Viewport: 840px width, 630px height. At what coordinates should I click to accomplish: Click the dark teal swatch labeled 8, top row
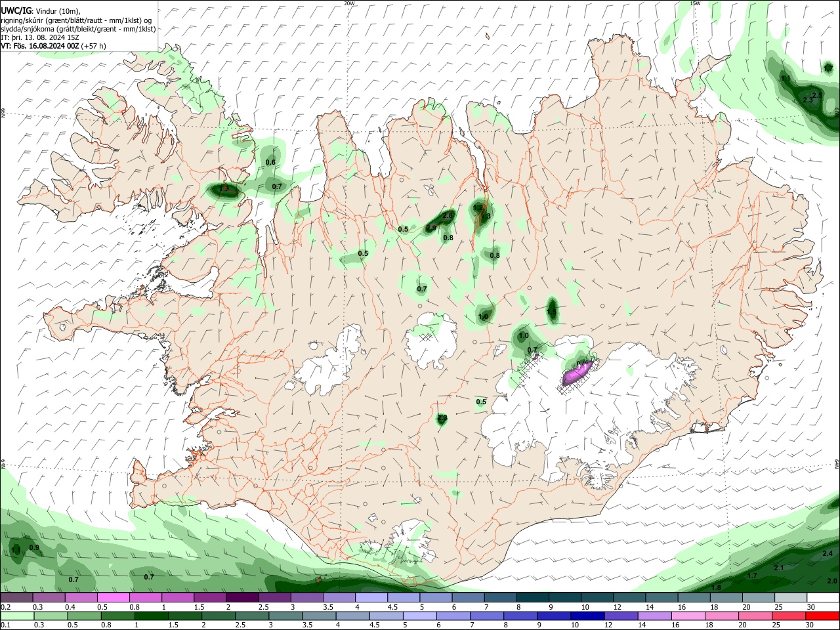(533, 598)
